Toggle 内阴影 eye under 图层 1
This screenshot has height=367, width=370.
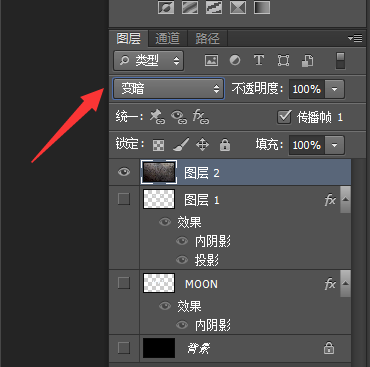pyautogui.click(x=182, y=241)
